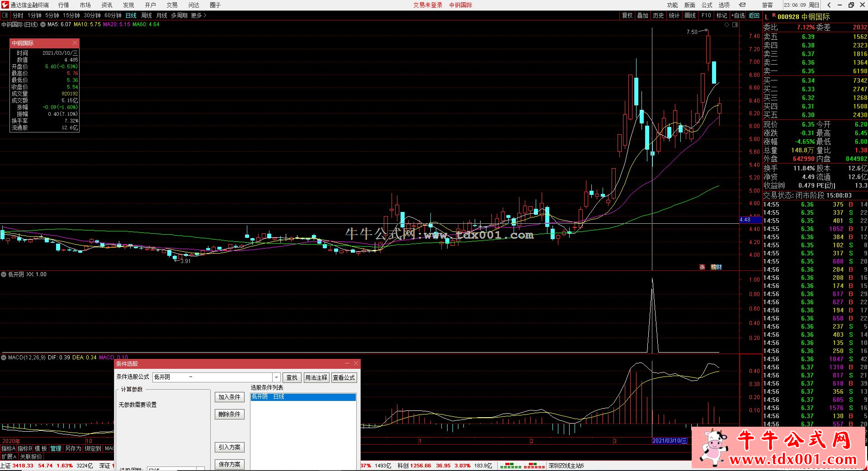Click the 深圳双线主站5 server status
The height and width of the screenshot is (471, 868).
pyautogui.click(x=566, y=466)
